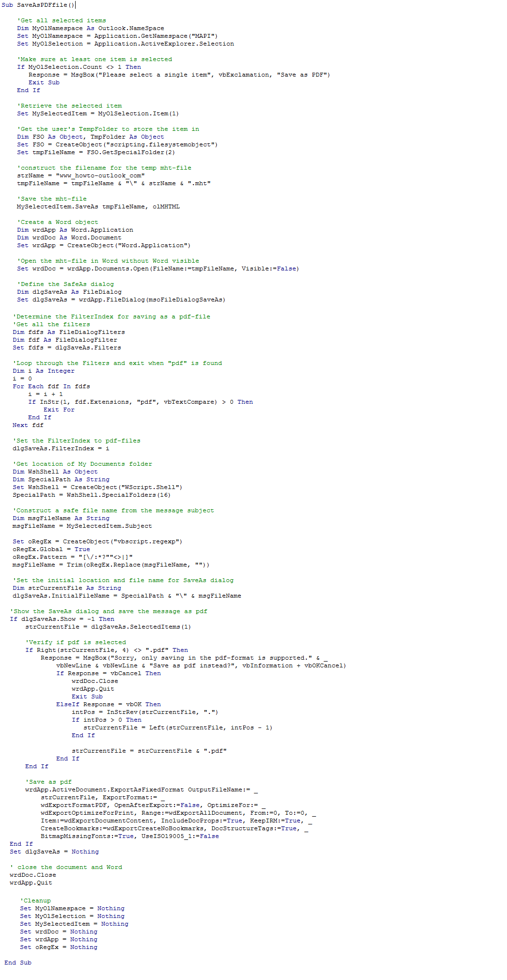This screenshot has width=507, height=980.
Task: Click the comment "'Determine the FilterIndex for saving as a pdf-file"
Action: click(x=111, y=316)
